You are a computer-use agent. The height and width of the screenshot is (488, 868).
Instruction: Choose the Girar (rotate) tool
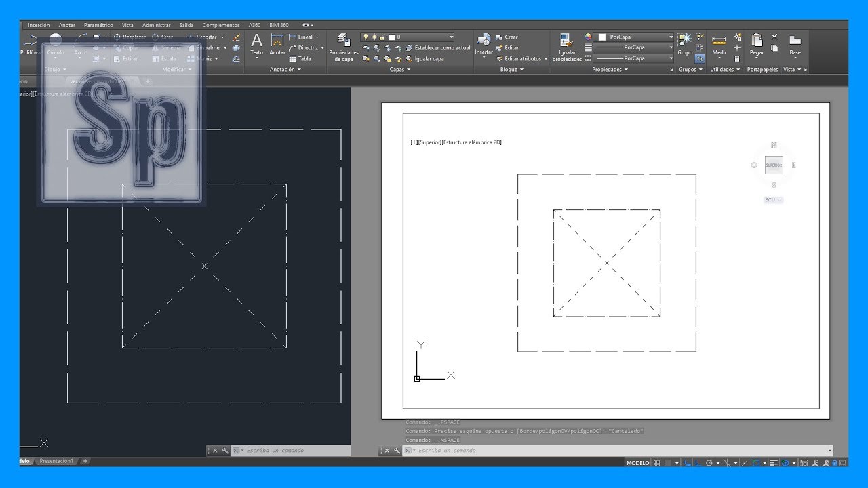tap(163, 37)
